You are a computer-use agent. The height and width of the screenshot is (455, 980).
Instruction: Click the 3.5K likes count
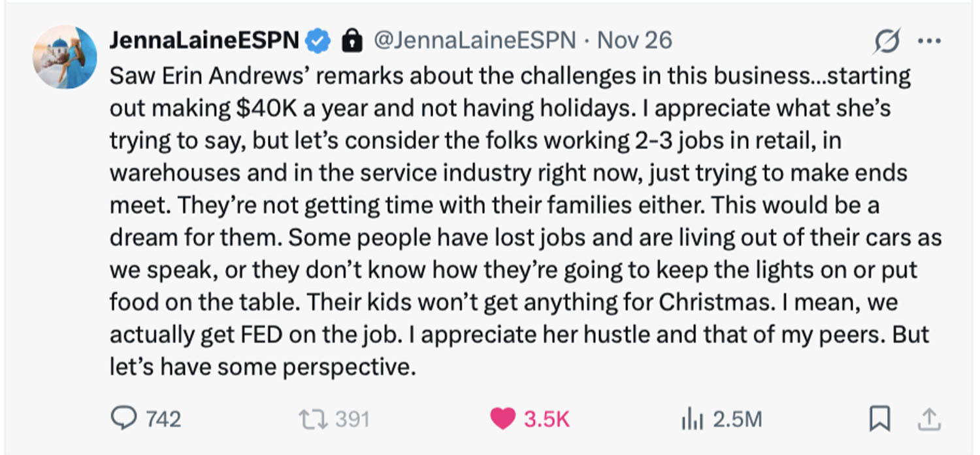coord(546,419)
